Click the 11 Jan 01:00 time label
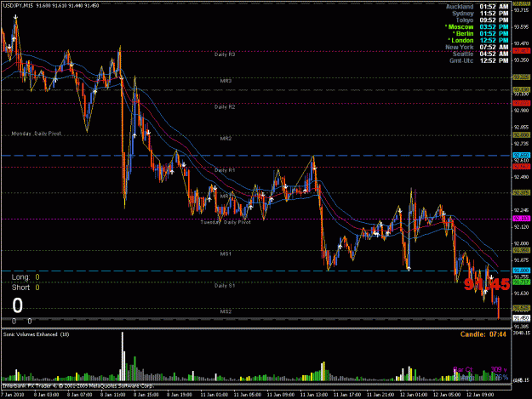This screenshot has height=399, width=532. (215, 395)
